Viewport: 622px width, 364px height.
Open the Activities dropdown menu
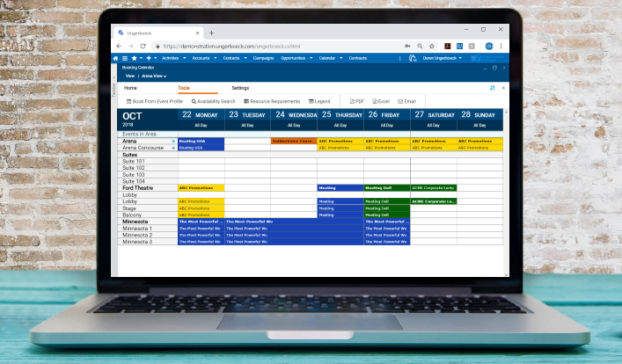[x=174, y=58]
